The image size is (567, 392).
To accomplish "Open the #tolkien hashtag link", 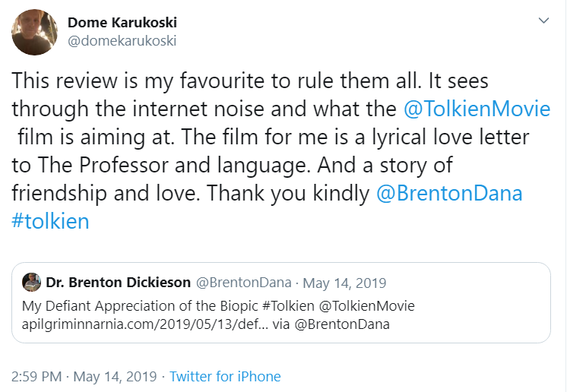I will [x=50, y=221].
